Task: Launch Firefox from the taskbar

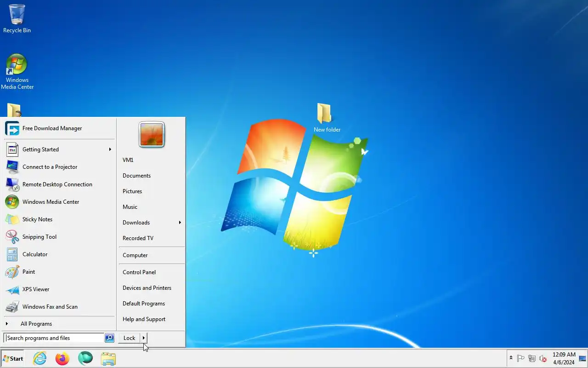Action: pos(62,358)
